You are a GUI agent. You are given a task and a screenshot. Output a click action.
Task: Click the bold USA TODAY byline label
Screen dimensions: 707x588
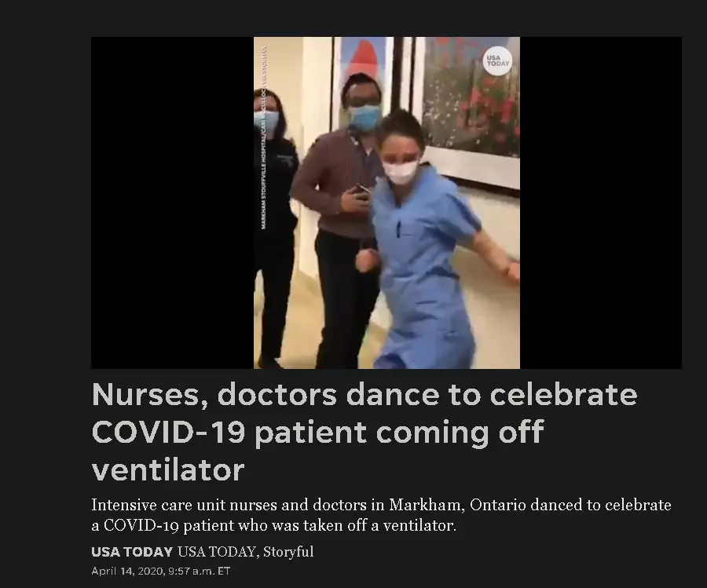pyautogui.click(x=132, y=552)
